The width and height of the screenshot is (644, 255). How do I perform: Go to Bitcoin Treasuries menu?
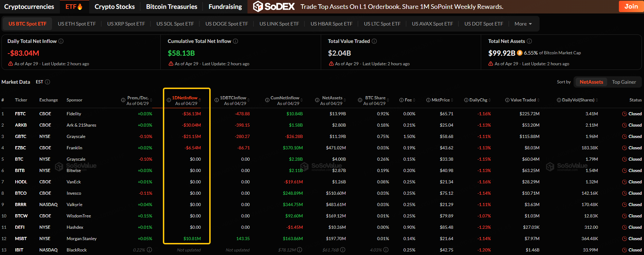[171, 7]
